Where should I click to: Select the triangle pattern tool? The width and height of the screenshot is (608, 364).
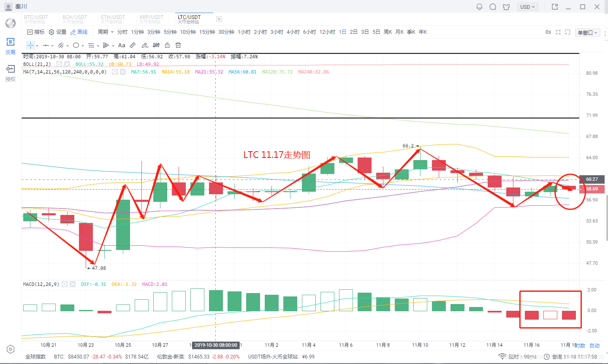coord(106,45)
